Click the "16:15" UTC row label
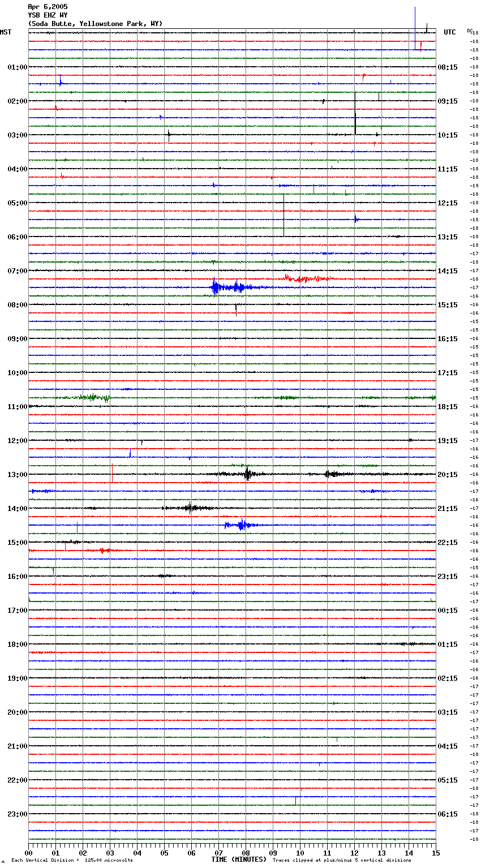 coord(448,339)
